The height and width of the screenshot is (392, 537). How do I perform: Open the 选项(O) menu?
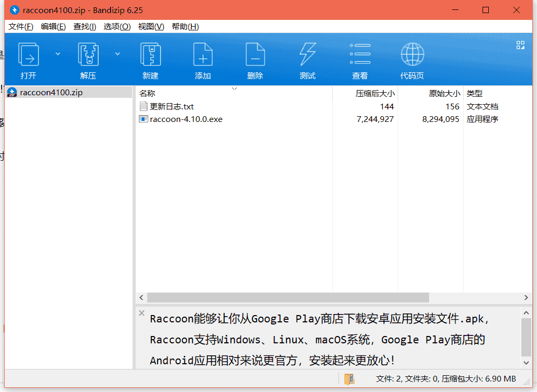(x=117, y=27)
